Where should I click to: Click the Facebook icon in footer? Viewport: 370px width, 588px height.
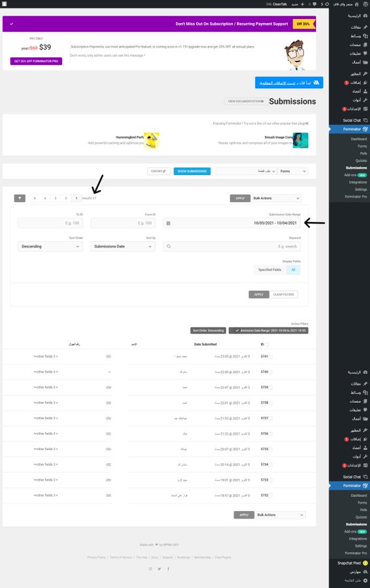click(x=168, y=569)
